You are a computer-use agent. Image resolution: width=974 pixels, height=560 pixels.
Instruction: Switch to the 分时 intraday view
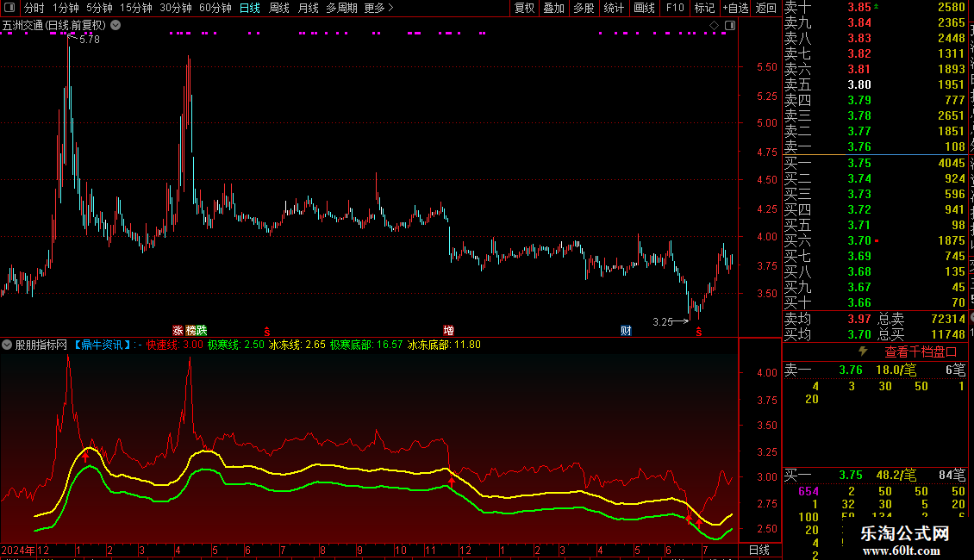click(x=34, y=8)
